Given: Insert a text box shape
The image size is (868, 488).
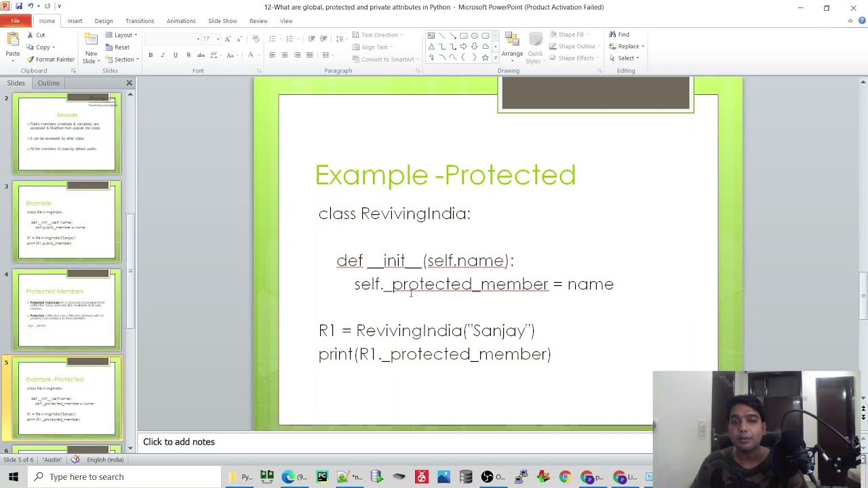Looking at the screenshot, I should point(431,35).
